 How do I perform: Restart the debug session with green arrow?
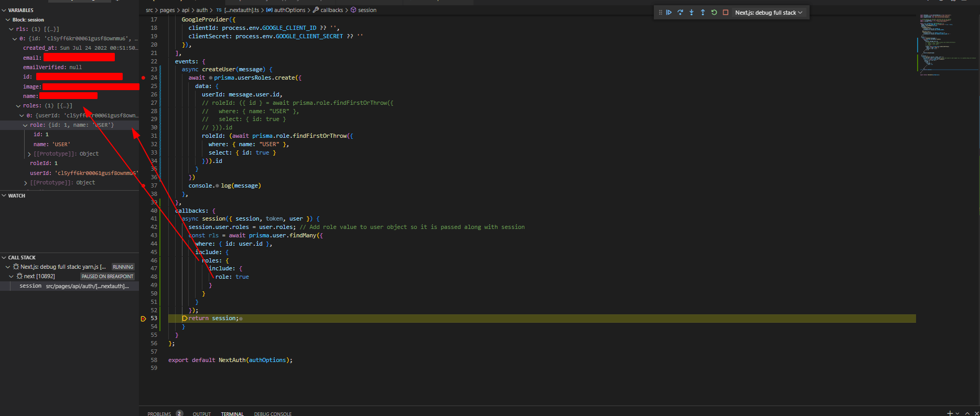(714, 13)
